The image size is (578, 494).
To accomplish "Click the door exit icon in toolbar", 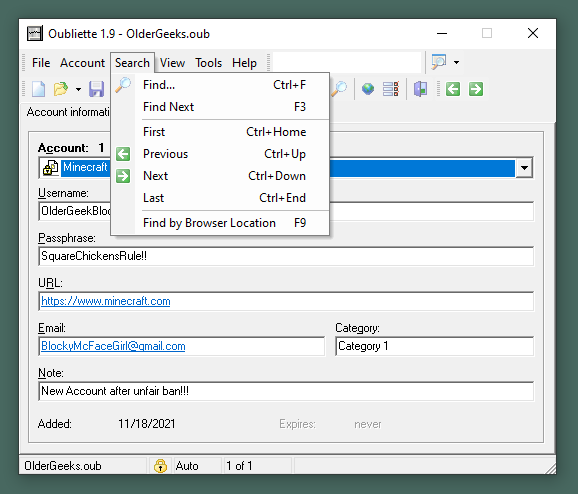I will coord(420,89).
